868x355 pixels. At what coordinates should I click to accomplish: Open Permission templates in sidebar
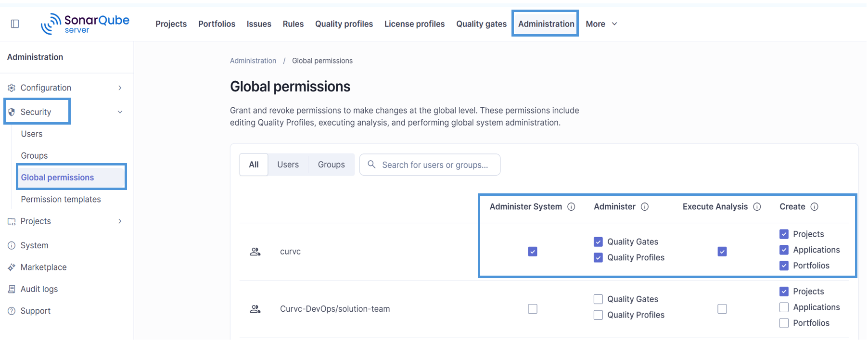61,199
